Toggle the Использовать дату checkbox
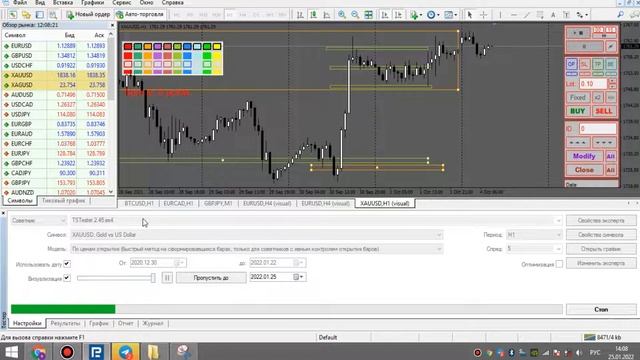This screenshot has height=360, width=640. (x=67, y=264)
